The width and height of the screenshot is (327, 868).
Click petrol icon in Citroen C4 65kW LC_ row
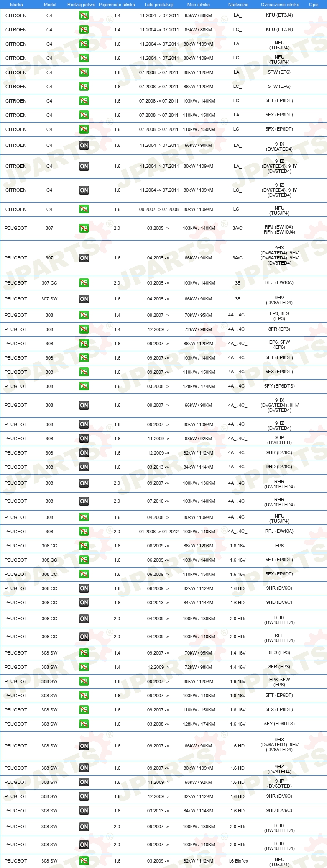(x=84, y=30)
